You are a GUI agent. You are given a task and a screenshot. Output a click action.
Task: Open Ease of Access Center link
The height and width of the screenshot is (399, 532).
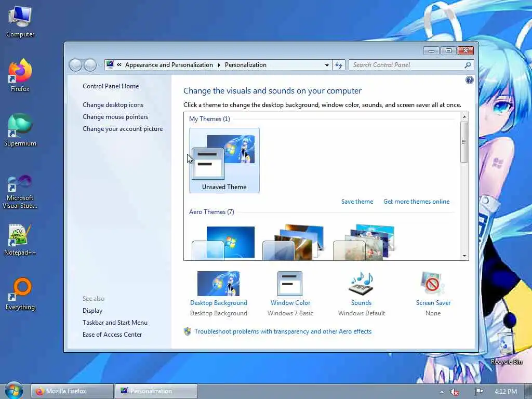pyautogui.click(x=112, y=334)
